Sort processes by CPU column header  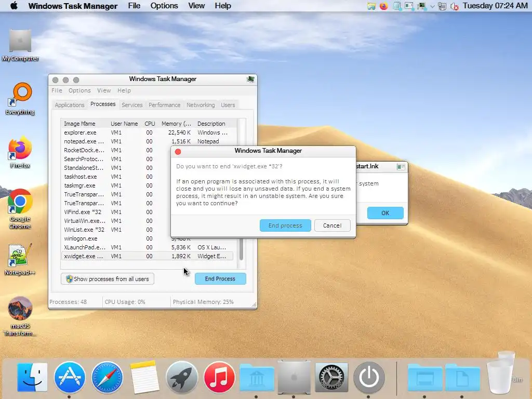pyautogui.click(x=150, y=124)
